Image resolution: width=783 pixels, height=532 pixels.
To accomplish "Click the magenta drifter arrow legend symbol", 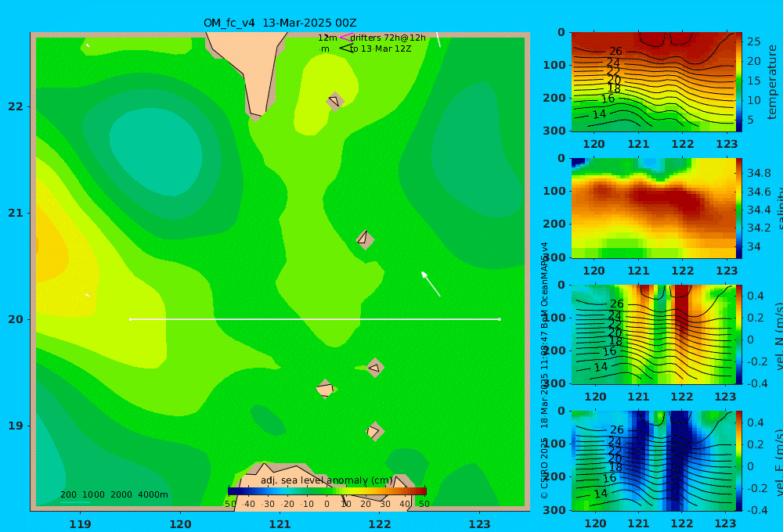I will (x=345, y=38).
